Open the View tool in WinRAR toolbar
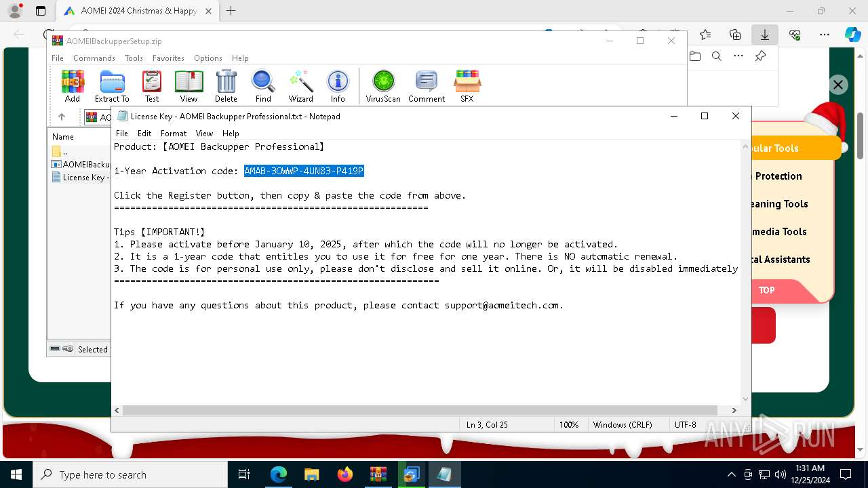The height and width of the screenshot is (488, 868). tap(189, 86)
